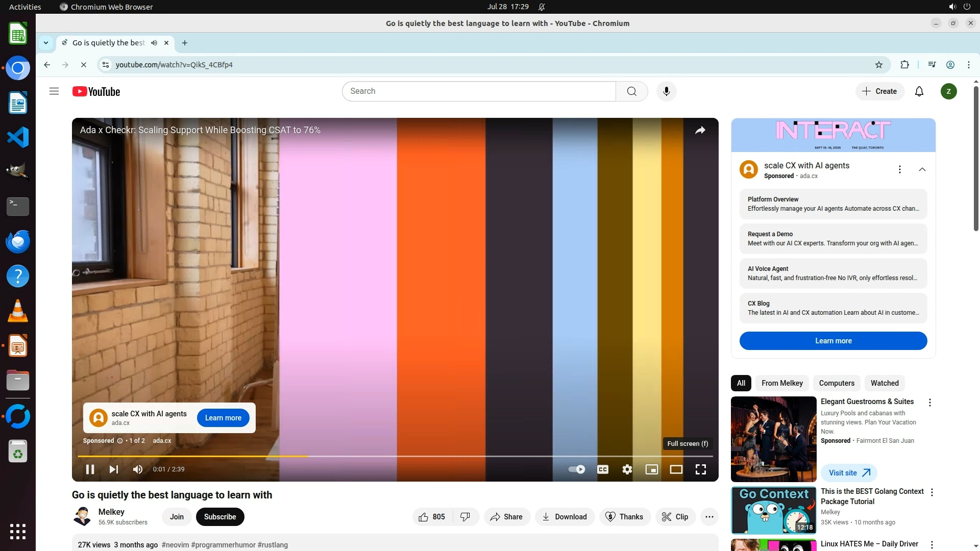Click the voice search microphone
980x551 pixels.
point(666,91)
